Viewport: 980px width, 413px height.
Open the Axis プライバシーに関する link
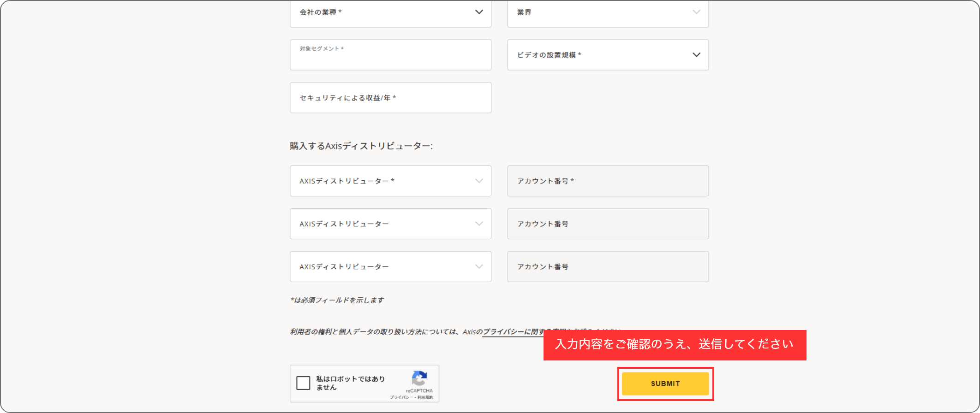(513, 332)
